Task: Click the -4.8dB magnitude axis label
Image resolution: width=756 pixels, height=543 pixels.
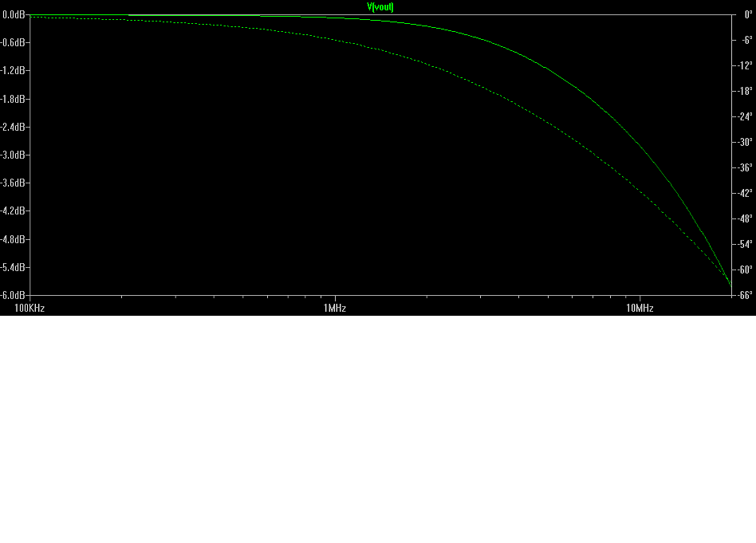Action: 13,239
